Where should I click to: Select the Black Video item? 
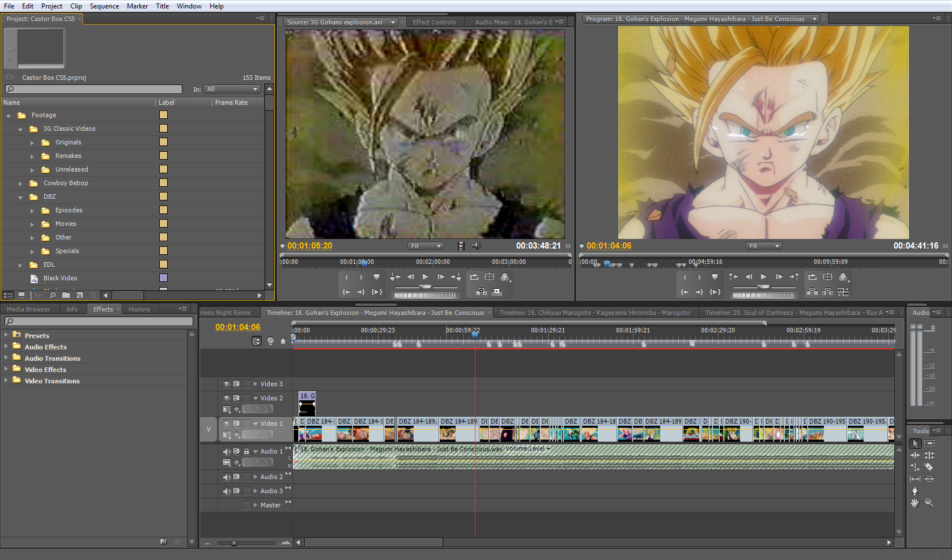(60, 278)
